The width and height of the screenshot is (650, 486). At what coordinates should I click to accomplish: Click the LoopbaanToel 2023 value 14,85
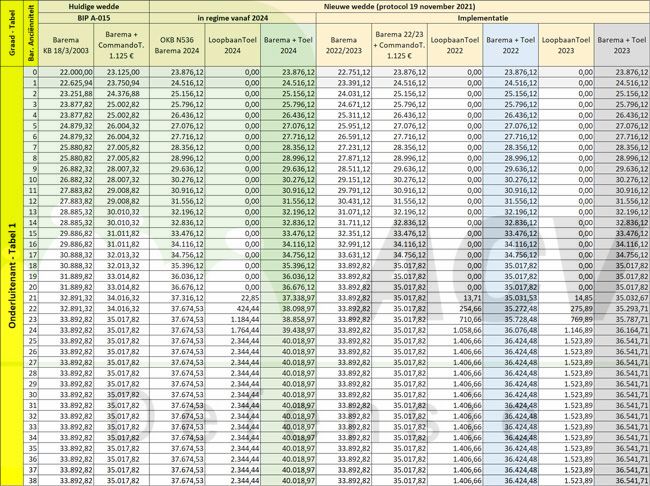click(x=566, y=298)
